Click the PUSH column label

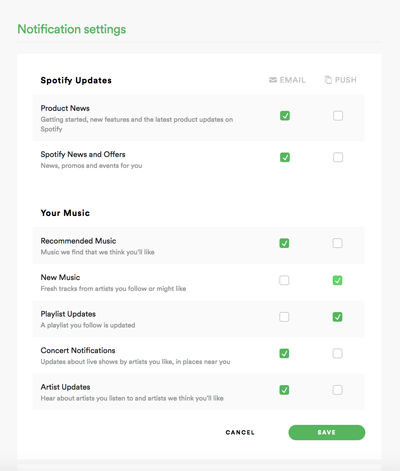[x=346, y=80]
